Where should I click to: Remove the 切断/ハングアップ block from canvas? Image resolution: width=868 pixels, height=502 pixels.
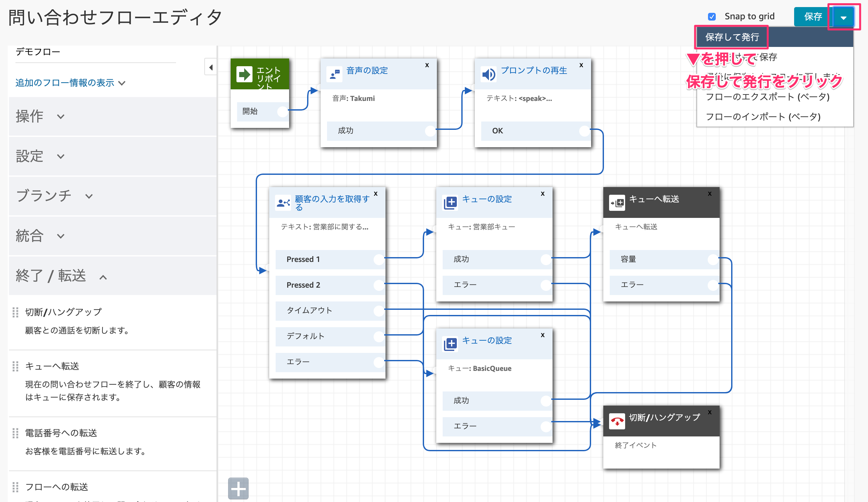(x=710, y=412)
